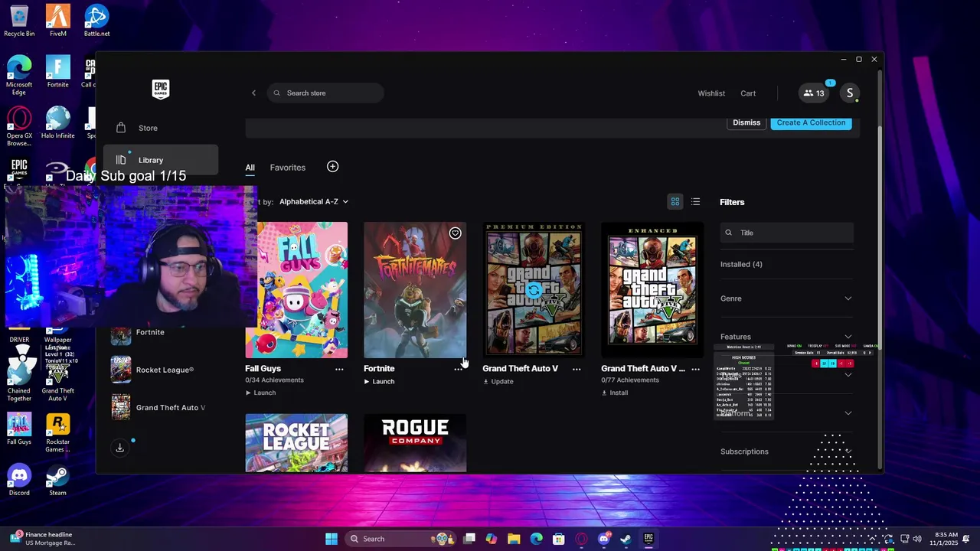This screenshot has height=551, width=980.
Task: Open the Fall Guys three-dot options menu
Action: click(x=339, y=369)
